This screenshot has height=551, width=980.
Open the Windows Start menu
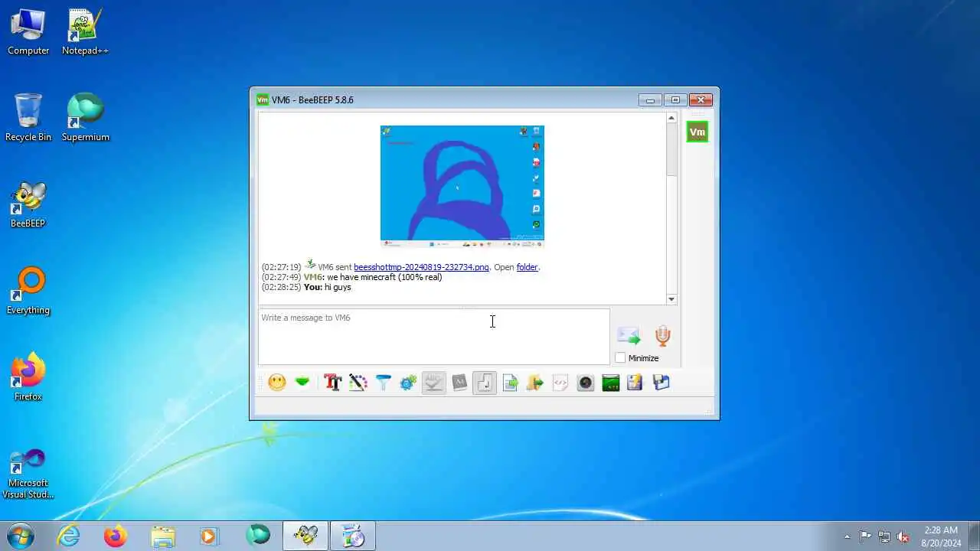[20, 536]
